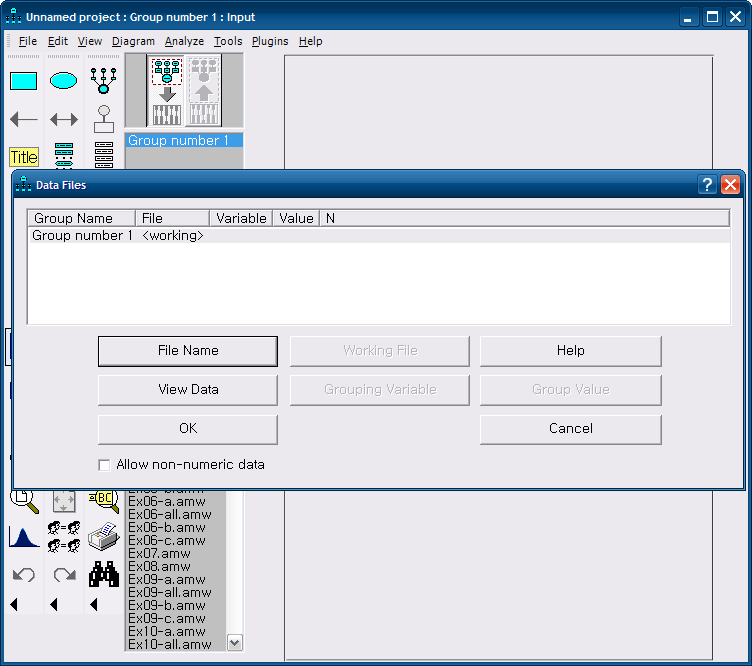
Task: Open the View menu
Action: click(x=90, y=41)
